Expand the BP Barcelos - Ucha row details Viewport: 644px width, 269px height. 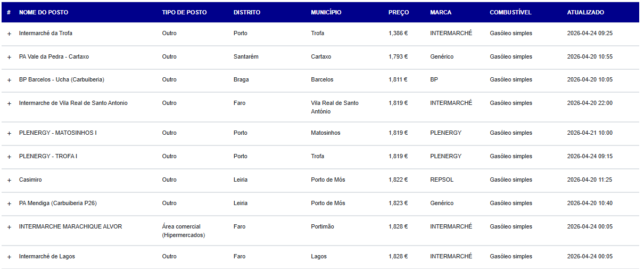pos(9,80)
